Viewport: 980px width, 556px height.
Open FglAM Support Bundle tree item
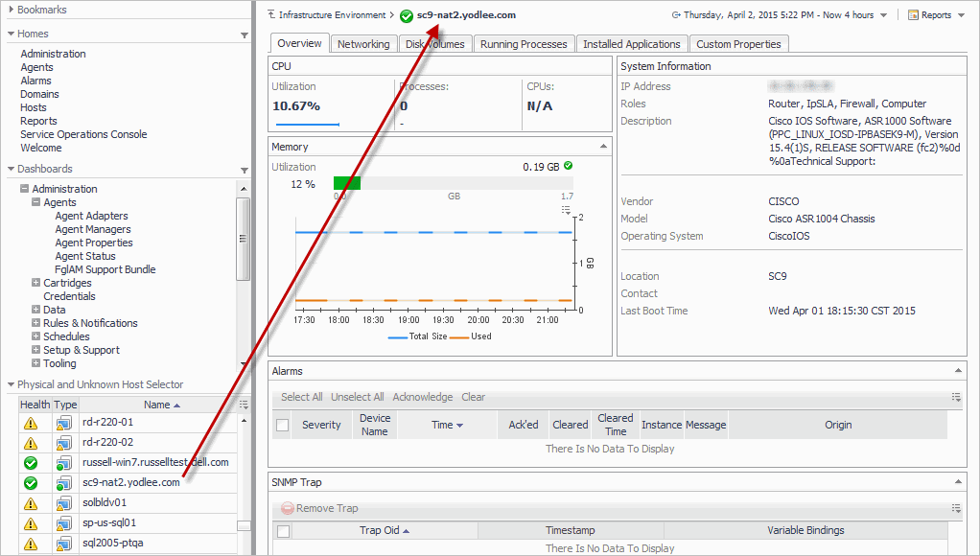105,269
